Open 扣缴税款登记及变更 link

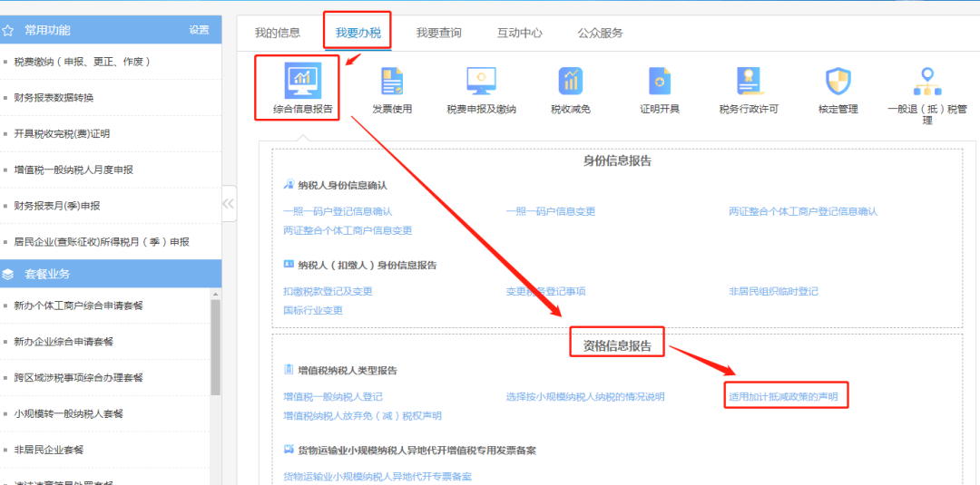point(328,292)
